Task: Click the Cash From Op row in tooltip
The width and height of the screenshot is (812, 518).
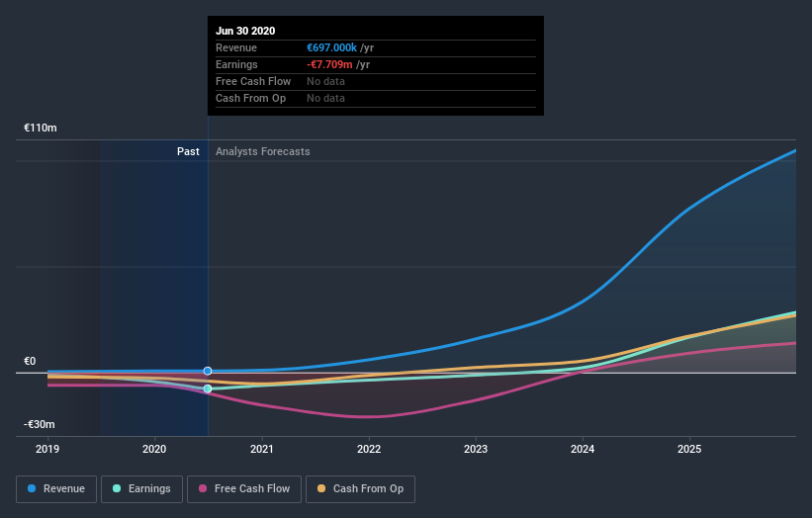Action: pos(376,98)
